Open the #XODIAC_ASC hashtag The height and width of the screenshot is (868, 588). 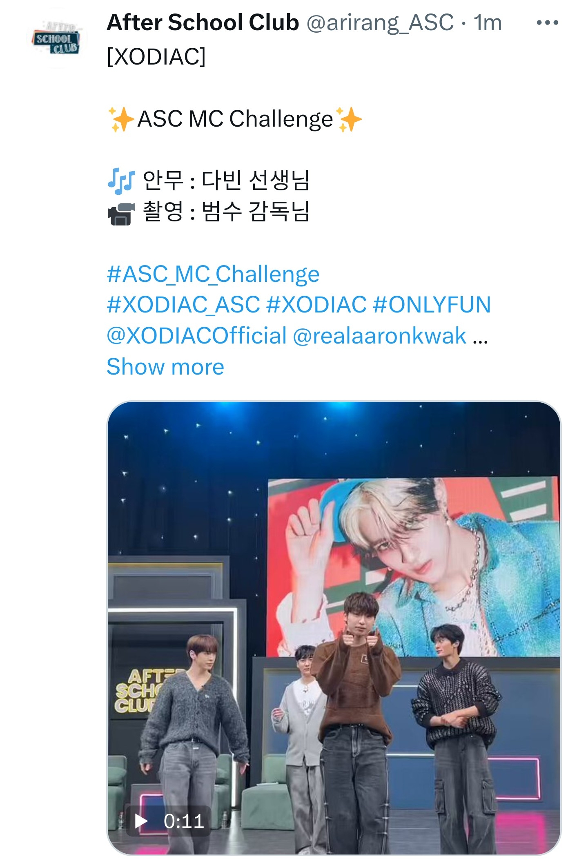(183, 305)
